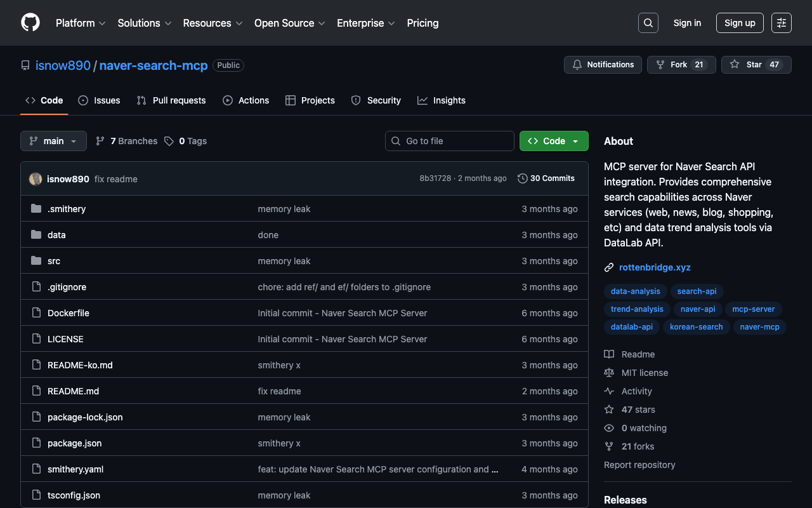The width and height of the screenshot is (812, 508).
Task: Select the mcp-server topic tag
Action: tap(753, 309)
